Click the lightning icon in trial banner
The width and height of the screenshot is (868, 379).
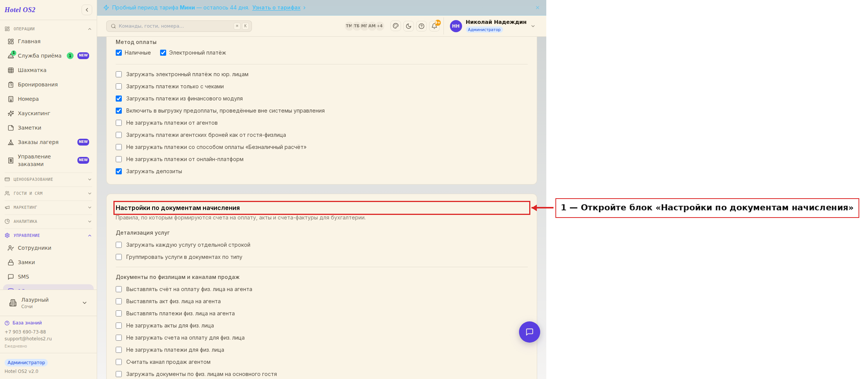[x=106, y=8]
